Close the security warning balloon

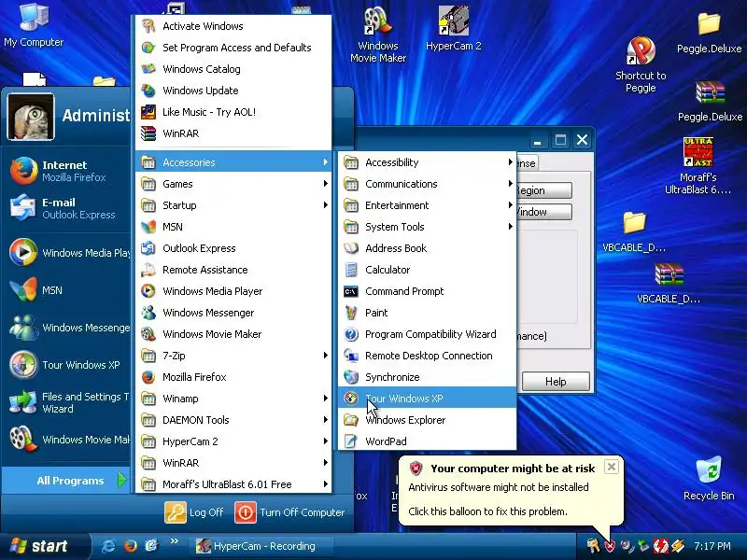tap(612, 467)
